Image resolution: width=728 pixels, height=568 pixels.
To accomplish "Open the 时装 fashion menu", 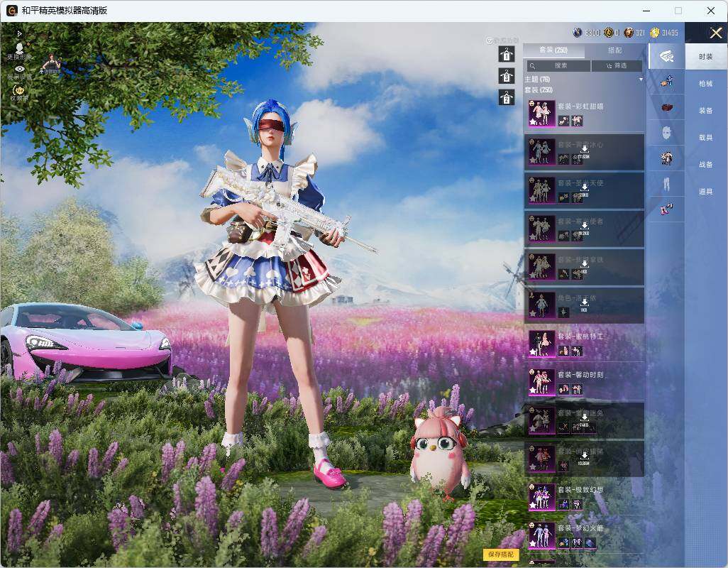I will coord(706,57).
